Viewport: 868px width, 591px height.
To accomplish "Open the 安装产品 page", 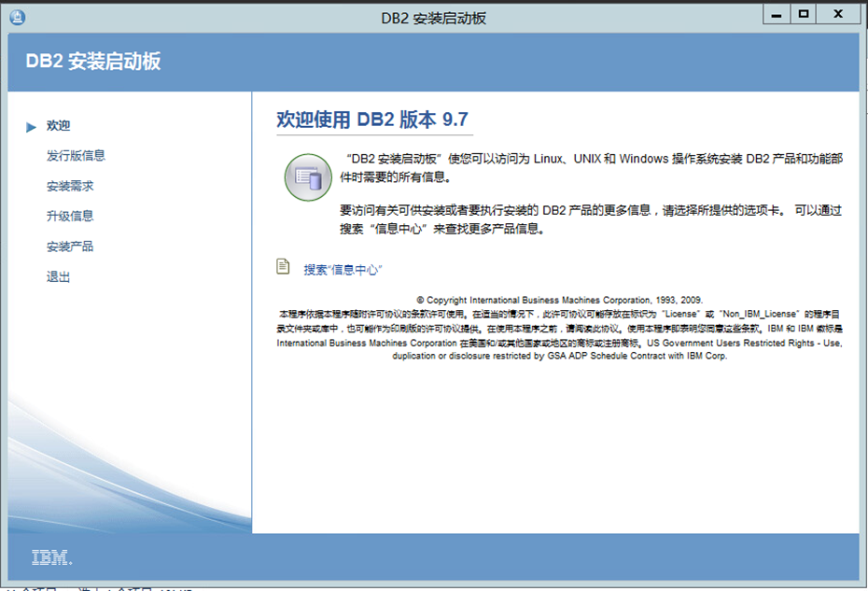I will click(70, 246).
